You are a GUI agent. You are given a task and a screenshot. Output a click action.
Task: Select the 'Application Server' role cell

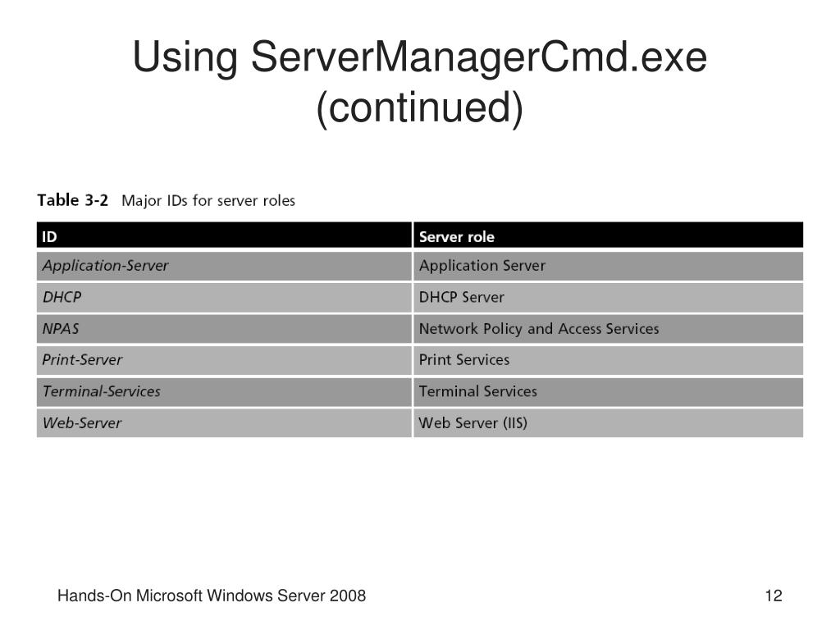tap(608, 266)
